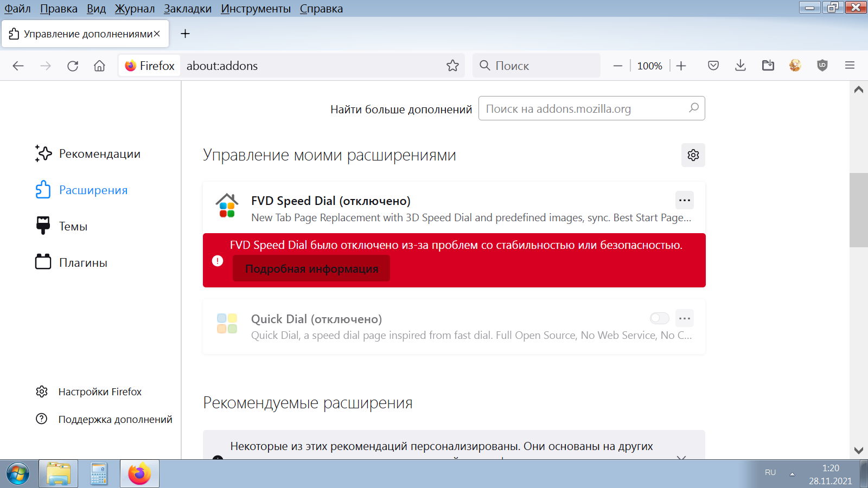Open the Pocket save icon
Viewport: 868px width, 488px height.
coord(713,66)
